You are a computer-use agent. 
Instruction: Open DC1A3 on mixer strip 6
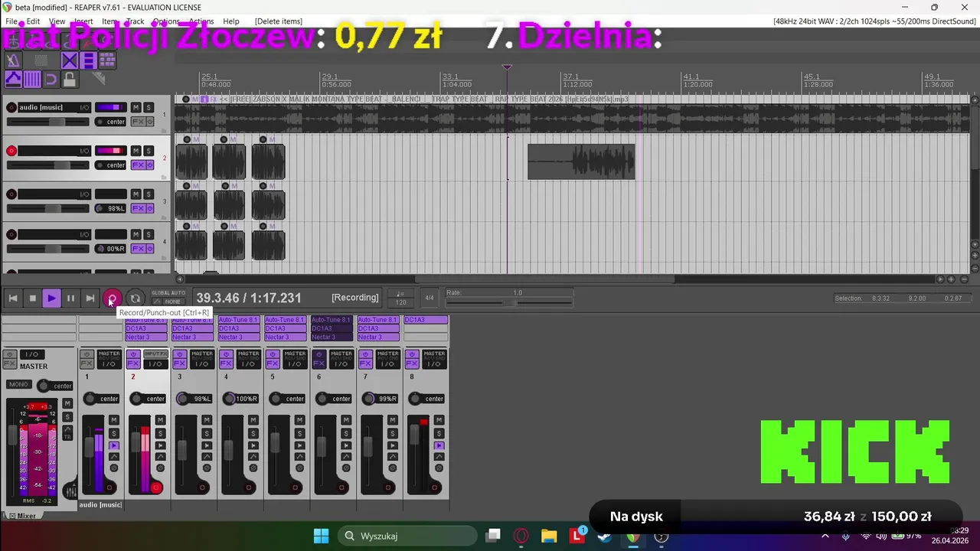[x=332, y=328]
